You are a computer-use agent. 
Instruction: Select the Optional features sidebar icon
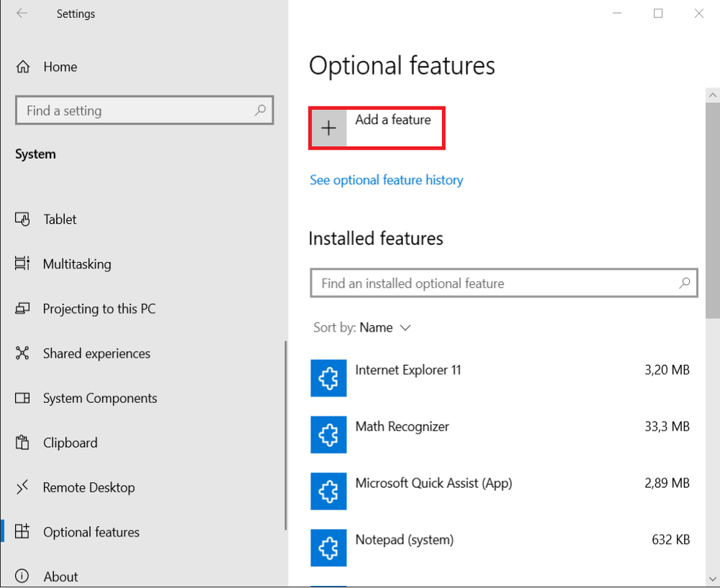(22, 532)
